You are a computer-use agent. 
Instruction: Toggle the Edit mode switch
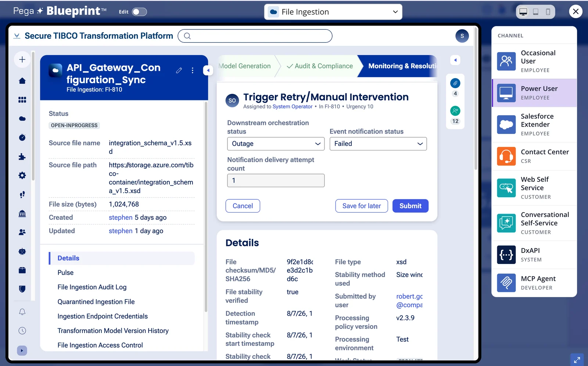139,12
